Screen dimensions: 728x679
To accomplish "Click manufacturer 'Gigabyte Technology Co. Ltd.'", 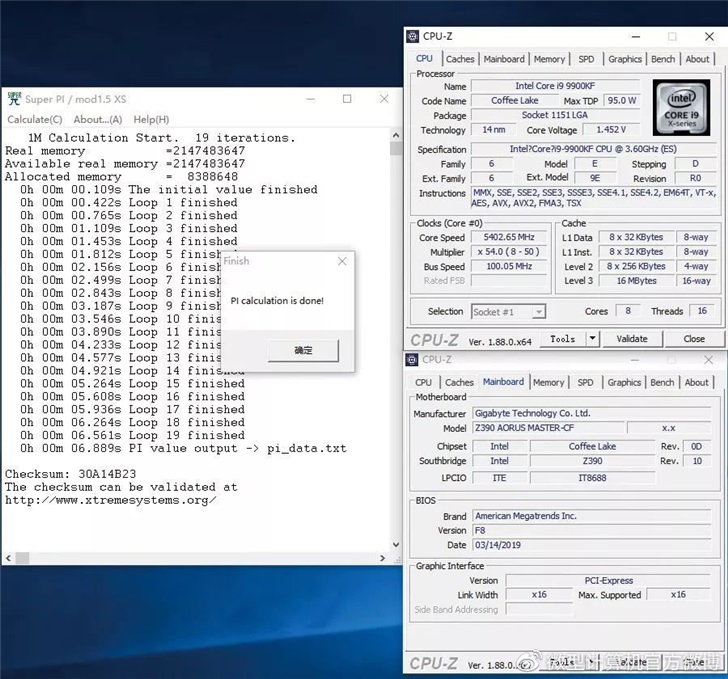I will [x=592, y=413].
